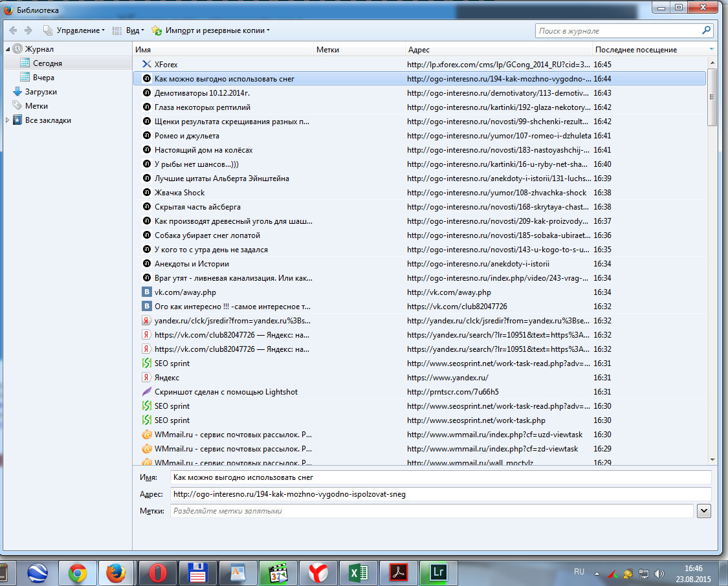The image size is (728, 586).
Task: Click the Яндекс row favicon
Action: coord(147,377)
